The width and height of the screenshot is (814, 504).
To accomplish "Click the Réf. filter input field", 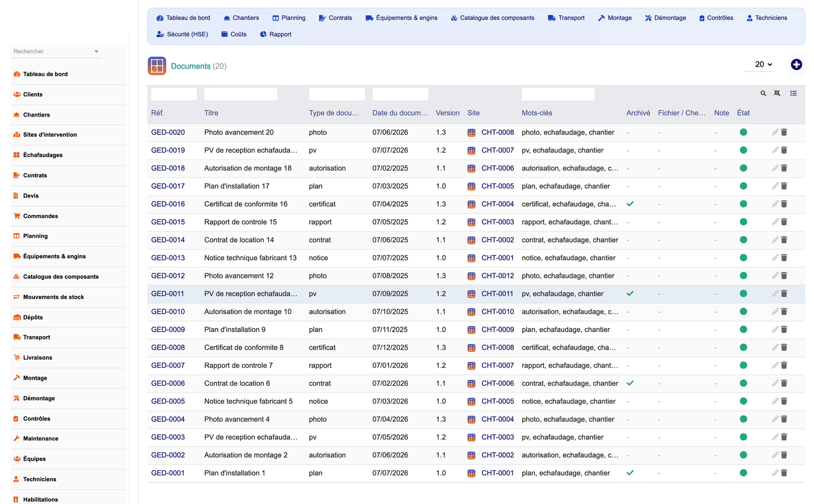I will tap(174, 94).
